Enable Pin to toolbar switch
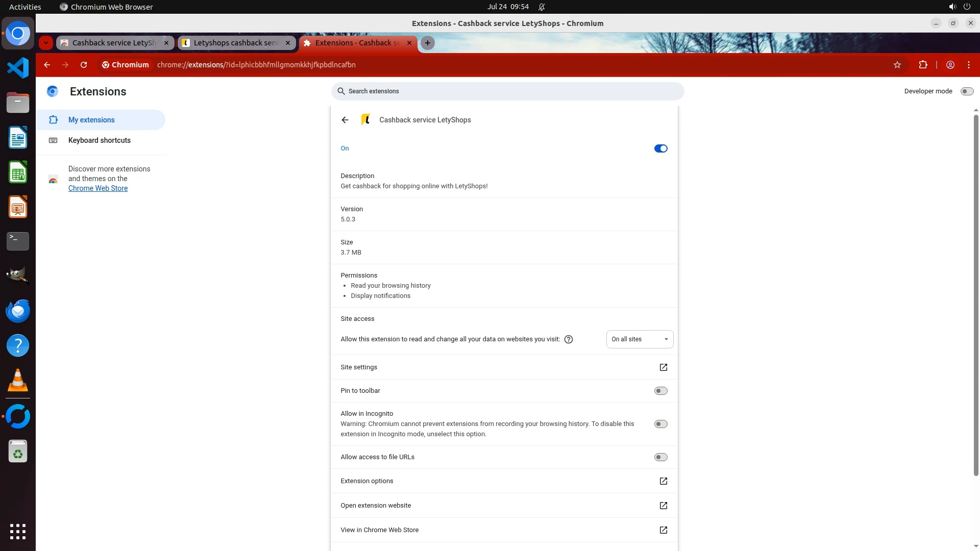Viewport: 980px width, 551px height. coord(660,391)
